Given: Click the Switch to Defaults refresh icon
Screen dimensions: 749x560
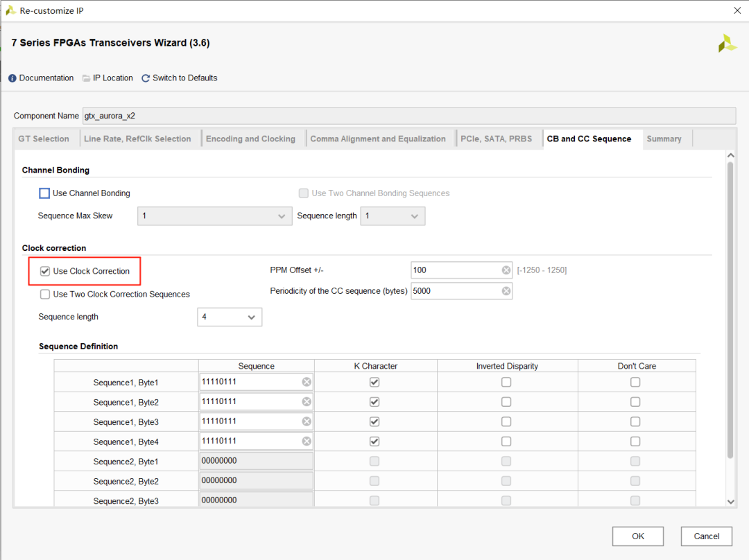Looking at the screenshot, I should [146, 78].
